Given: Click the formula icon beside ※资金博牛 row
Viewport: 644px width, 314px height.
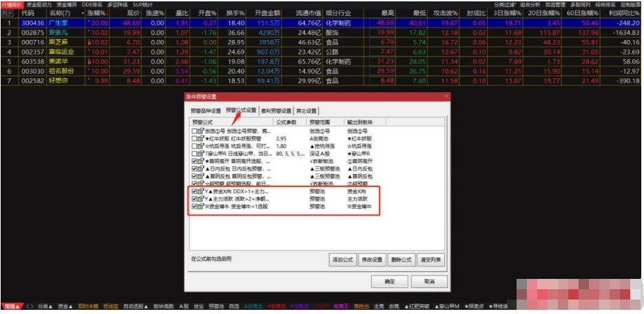Looking at the screenshot, I should (202, 206).
